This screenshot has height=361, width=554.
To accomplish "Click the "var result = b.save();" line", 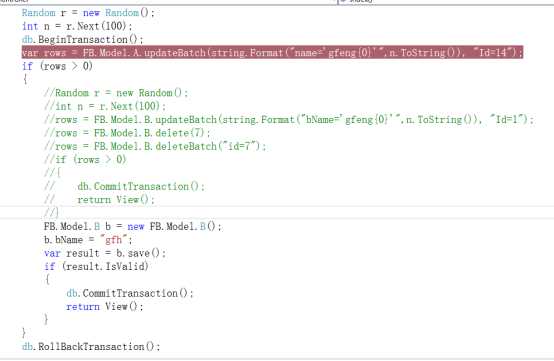I will (105, 253).
